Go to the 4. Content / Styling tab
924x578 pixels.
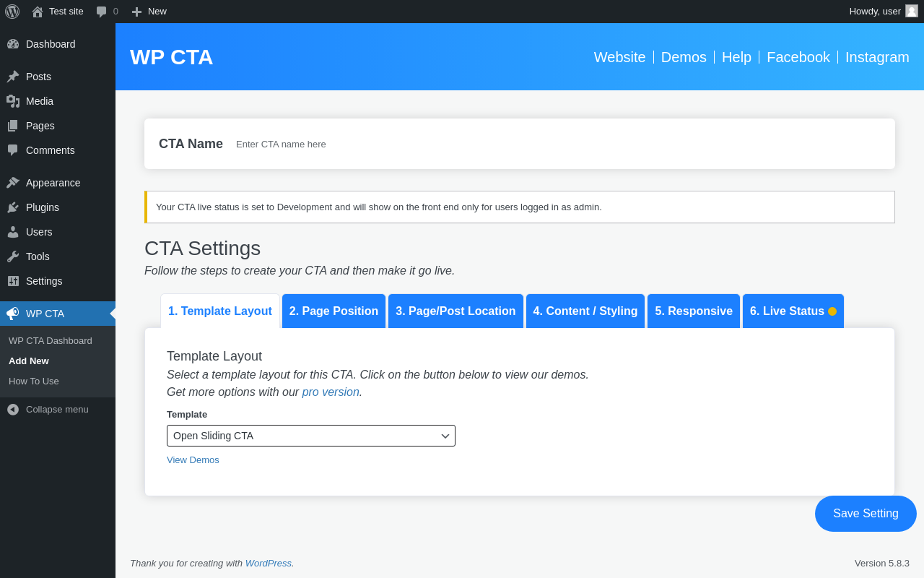pyautogui.click(x=585, y=311)
